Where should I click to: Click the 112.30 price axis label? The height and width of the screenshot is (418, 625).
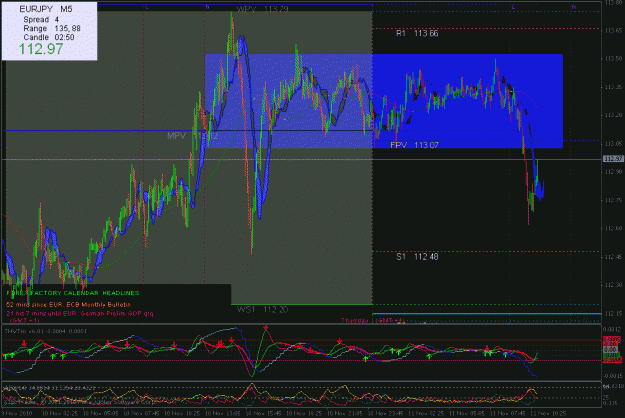coord(613,285)
